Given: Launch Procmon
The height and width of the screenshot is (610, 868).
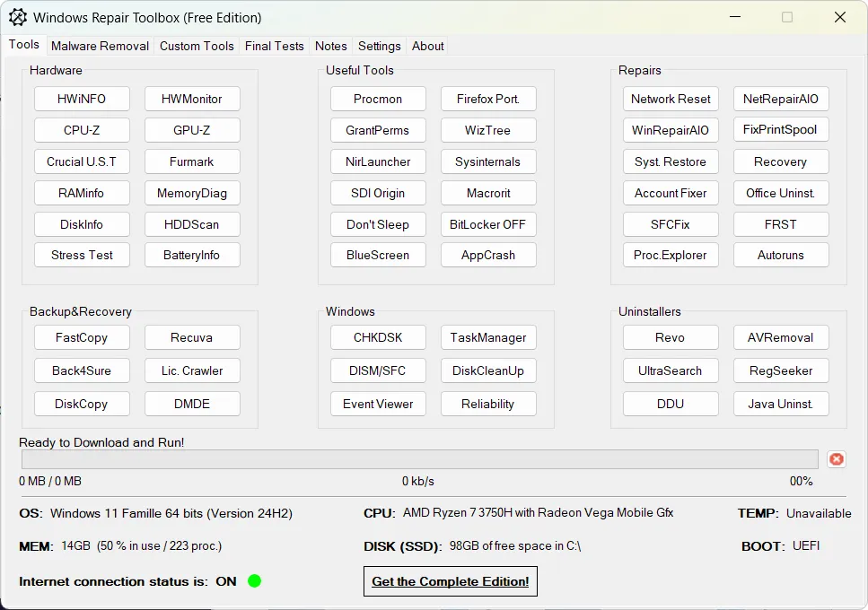Looking at the screenshot, I should pos(378,99).
